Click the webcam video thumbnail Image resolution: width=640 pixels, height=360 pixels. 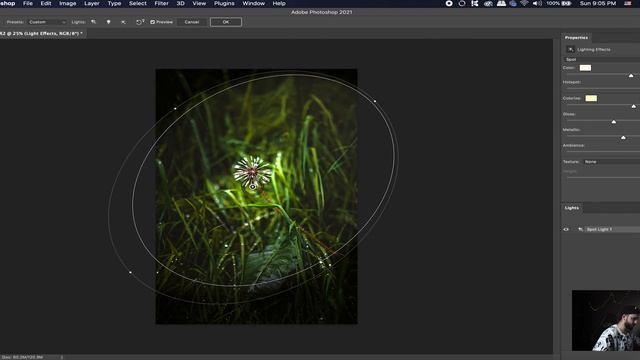tap(606, 320)
